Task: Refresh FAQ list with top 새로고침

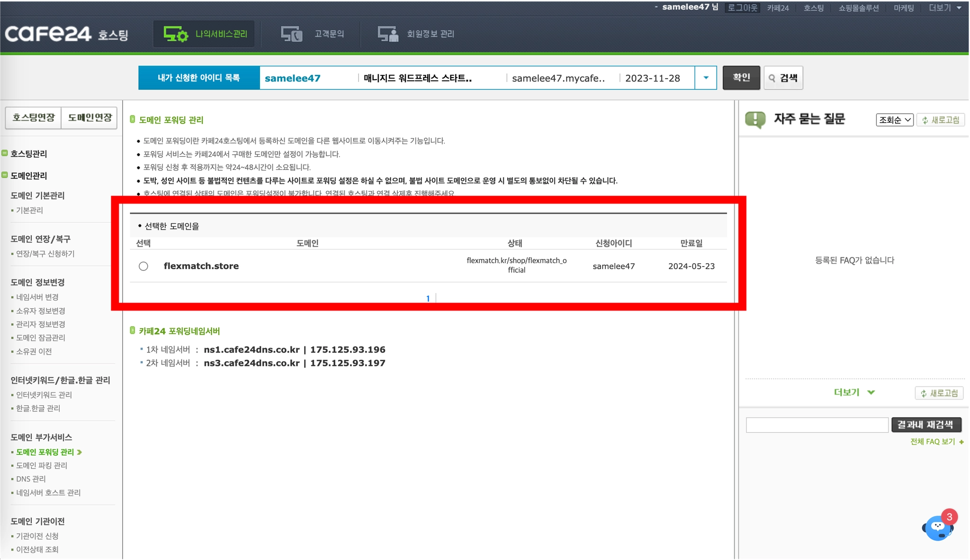Action: pos(941,120)
